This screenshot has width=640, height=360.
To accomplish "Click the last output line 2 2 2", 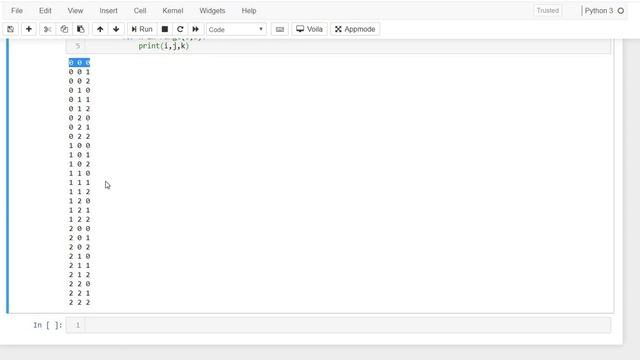I will point(79,302).
